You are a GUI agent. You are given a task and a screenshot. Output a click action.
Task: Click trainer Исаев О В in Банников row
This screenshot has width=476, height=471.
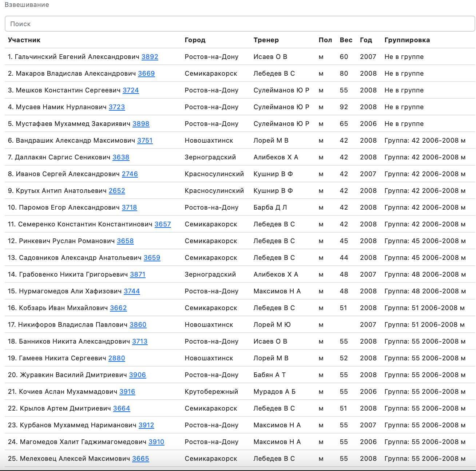[270, 341]
